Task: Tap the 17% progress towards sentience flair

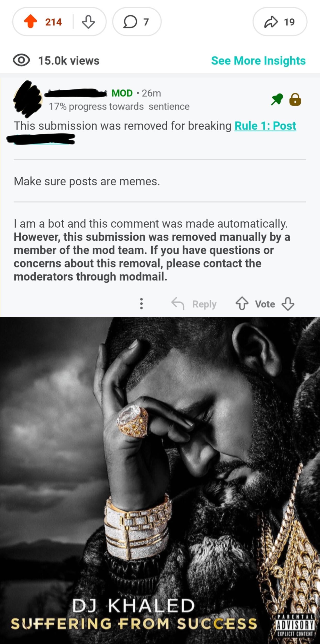Action: pos(119,107)
